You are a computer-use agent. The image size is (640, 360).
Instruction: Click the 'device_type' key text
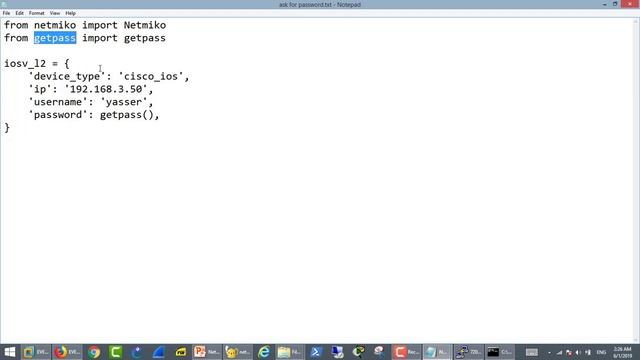pos(67,76)
